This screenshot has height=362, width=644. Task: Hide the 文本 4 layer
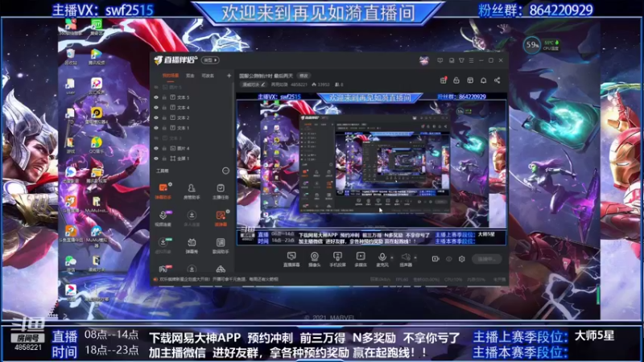tap(156, 108)
